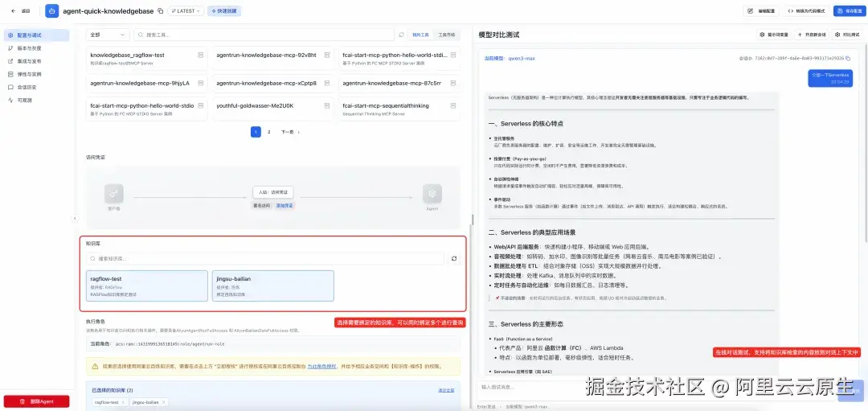Go to page 2 of tools
This screenshot has width=868, height=411.
(x=269, y=132)
